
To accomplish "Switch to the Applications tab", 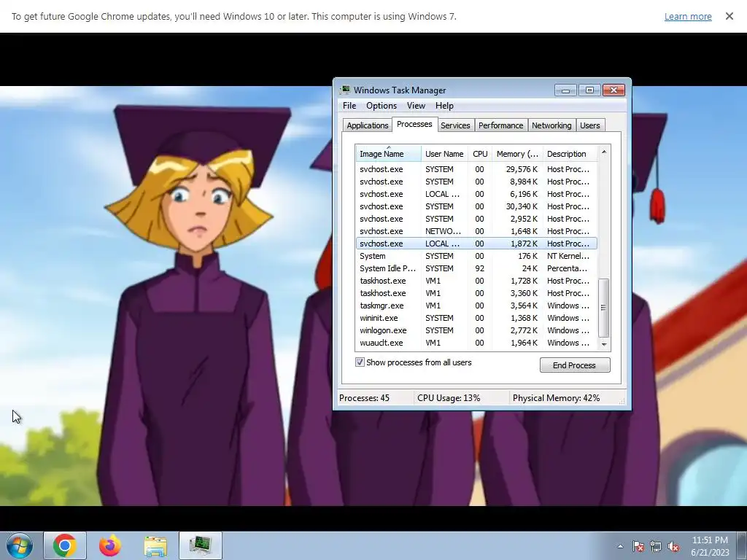I will (x=368, y=125).
